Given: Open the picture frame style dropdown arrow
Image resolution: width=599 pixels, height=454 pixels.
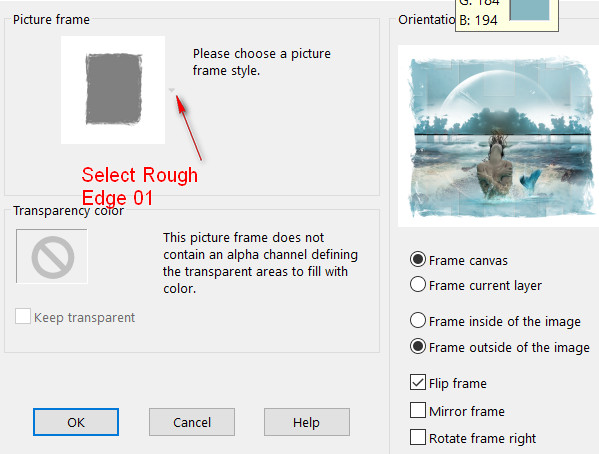Looking at the screenshot, I should 172,90.
